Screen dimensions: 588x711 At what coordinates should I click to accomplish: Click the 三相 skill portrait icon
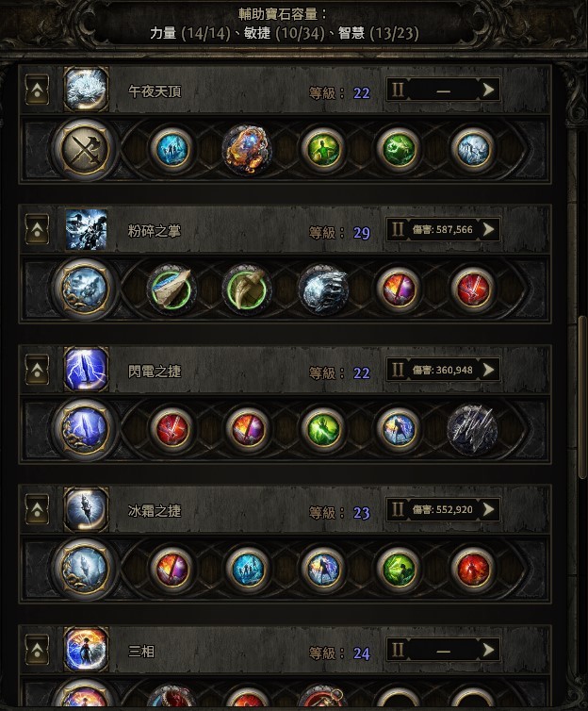[86, 650]
